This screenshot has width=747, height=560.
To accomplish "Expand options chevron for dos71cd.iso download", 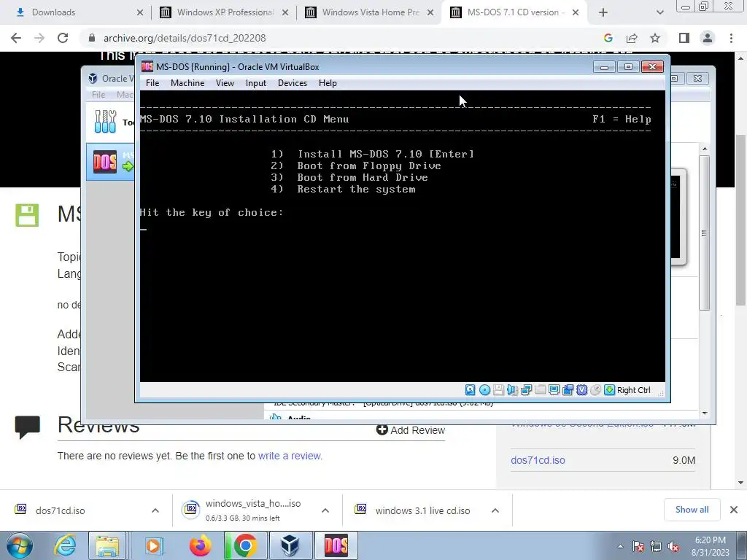I will coord(155,510).
